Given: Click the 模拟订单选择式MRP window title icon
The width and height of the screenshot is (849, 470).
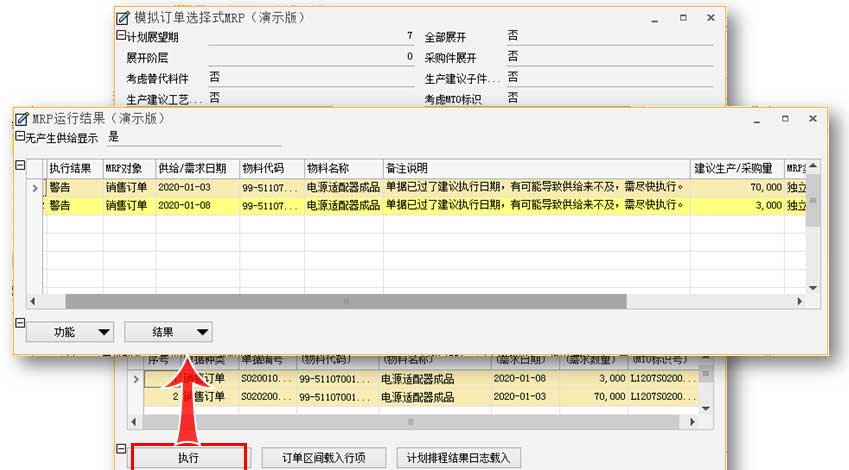Looking at the screenshot, I should (x=123, y=17).
